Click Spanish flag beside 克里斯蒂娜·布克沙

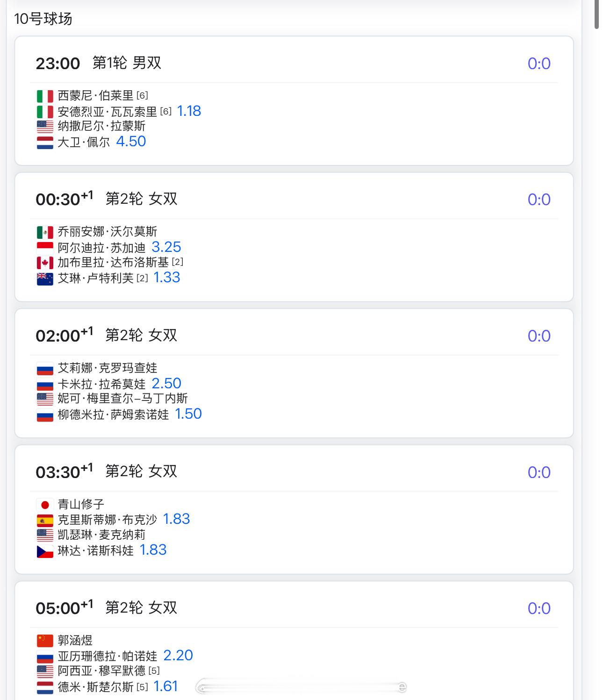coord(45,520)
